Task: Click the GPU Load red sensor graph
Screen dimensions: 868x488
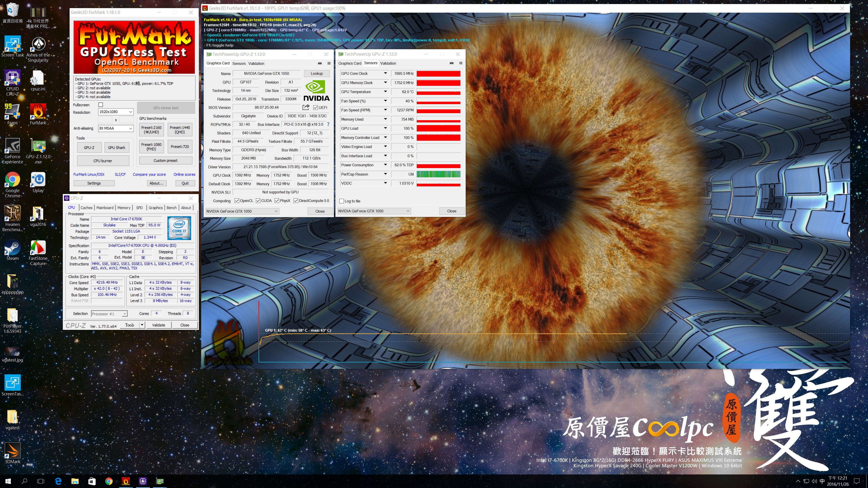Action: pyautogui.click(x=438, y=128)
